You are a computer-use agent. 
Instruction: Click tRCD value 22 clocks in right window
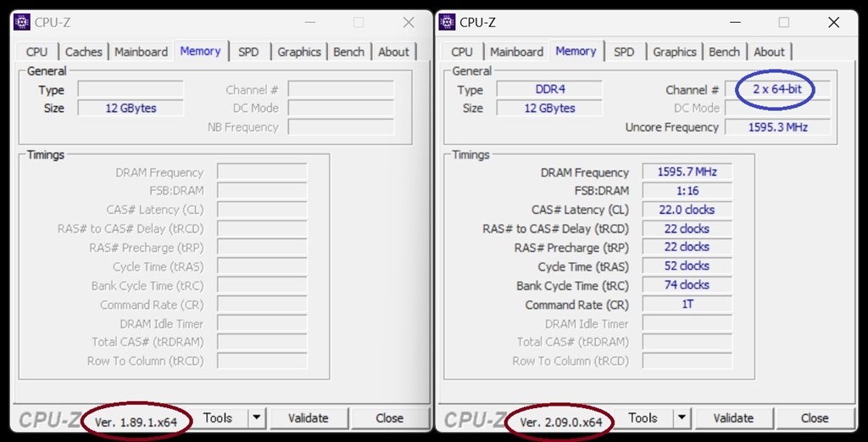click(x=687, y=228)
